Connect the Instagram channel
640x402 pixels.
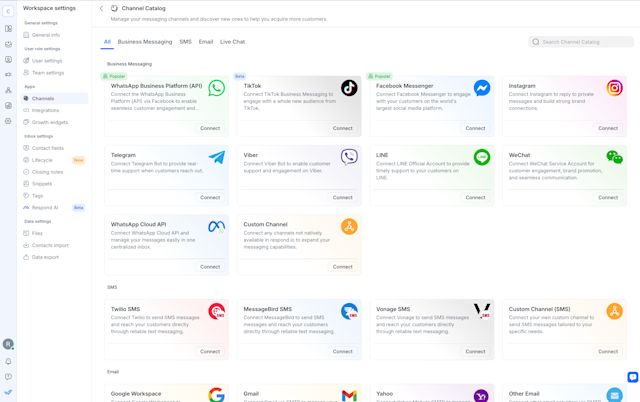pos(608,128)
